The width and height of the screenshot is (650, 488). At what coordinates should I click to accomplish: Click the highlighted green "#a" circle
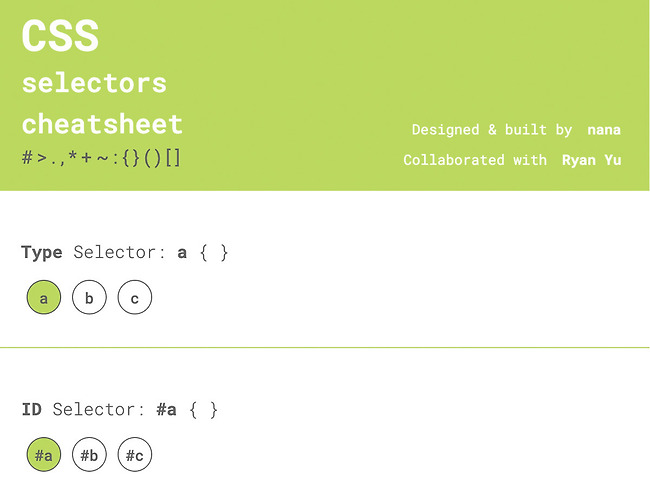(x=44, y=456)
